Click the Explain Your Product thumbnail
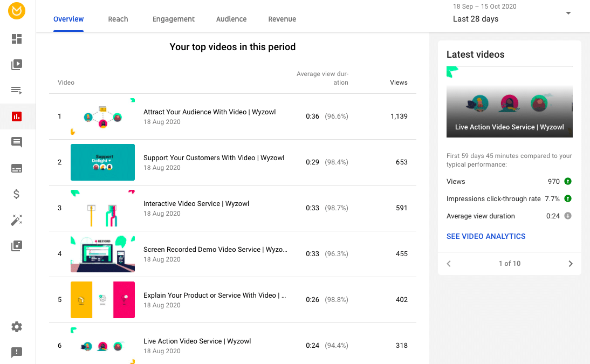The image size is (590, 364). coord(102,300)
